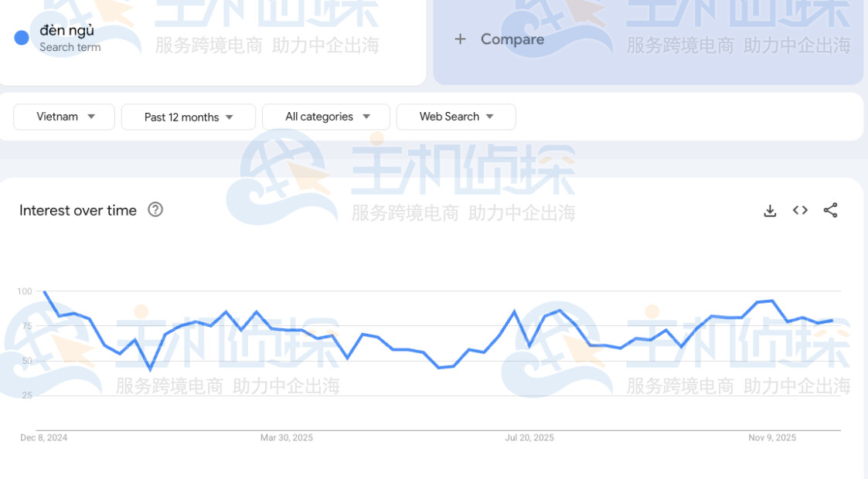The height and width of the screenshot is (479, 868).
Task: Click the plus icon in the Compare card
Action: [461, 39]
